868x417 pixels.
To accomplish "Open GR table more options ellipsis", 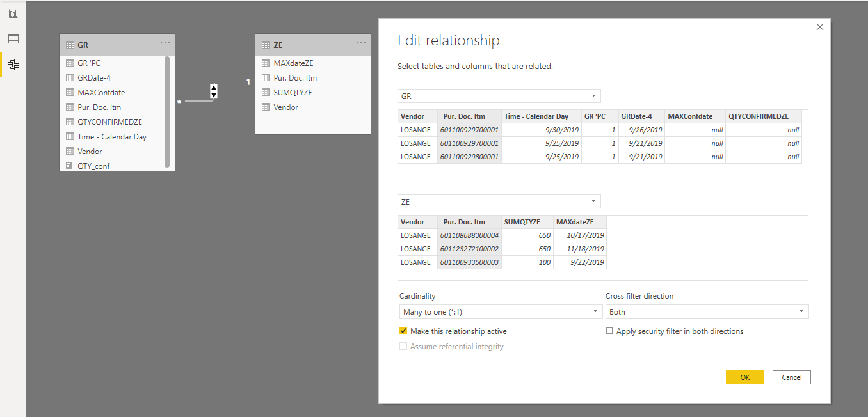I will (x=165, y=43).
